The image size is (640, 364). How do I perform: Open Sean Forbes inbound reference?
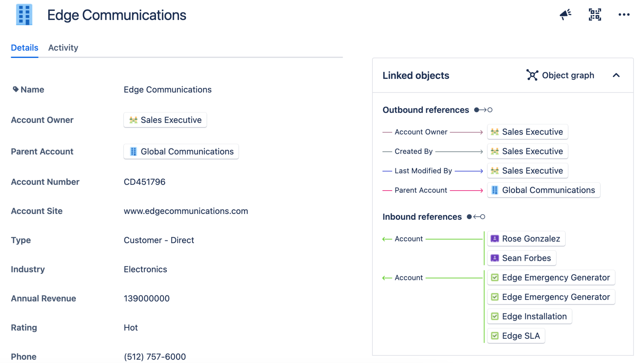pos(522,258)
